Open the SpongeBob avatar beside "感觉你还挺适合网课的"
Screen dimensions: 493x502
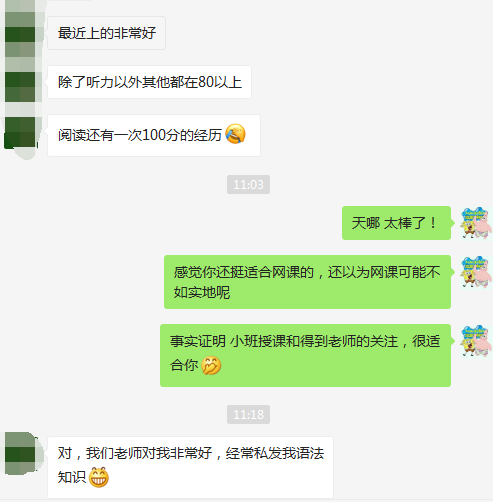coord(476,272)
